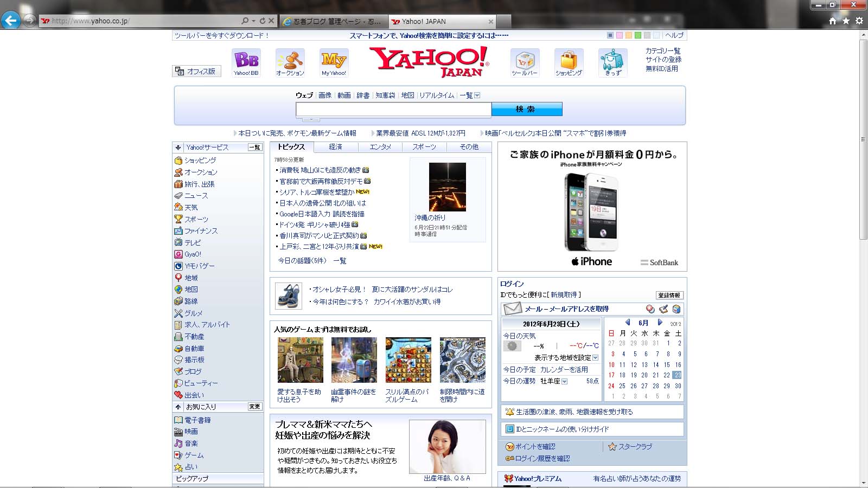Collapse the お気に入り section arrow
868x488 pixels.
178,407
